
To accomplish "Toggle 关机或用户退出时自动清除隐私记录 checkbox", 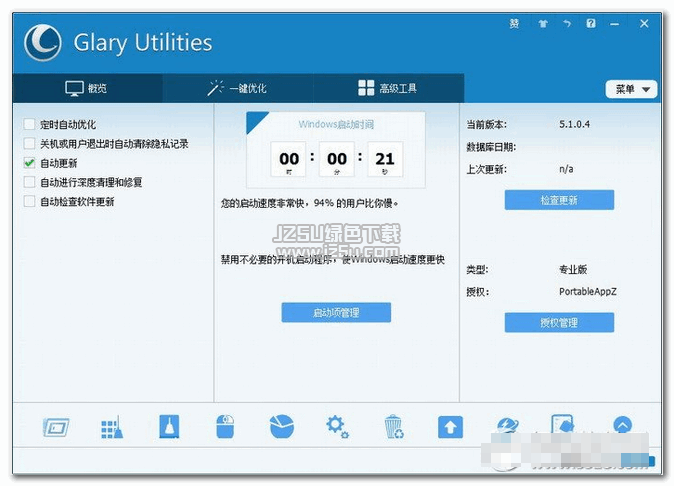I will 29,144.
